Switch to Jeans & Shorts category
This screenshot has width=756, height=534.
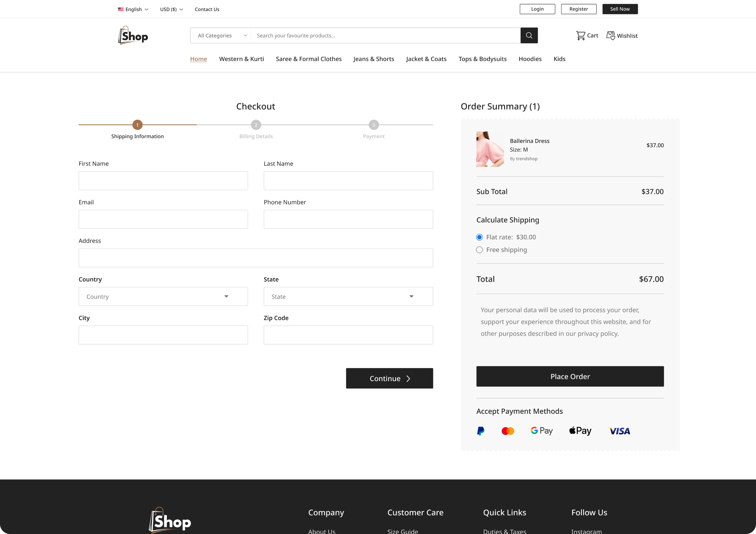[x=373, y=59]
